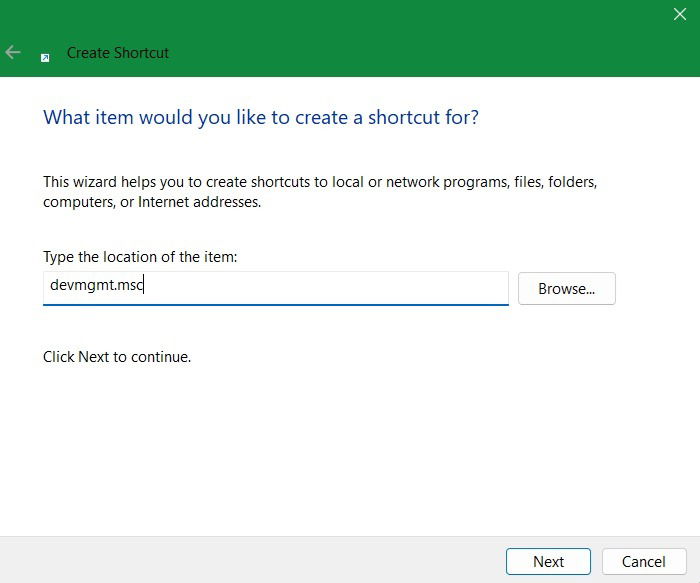Image resolution: width=700 pixels, height=583 pixels.
Task: Click on the devmgmt.msc text in field
Action: coord(97,286)
